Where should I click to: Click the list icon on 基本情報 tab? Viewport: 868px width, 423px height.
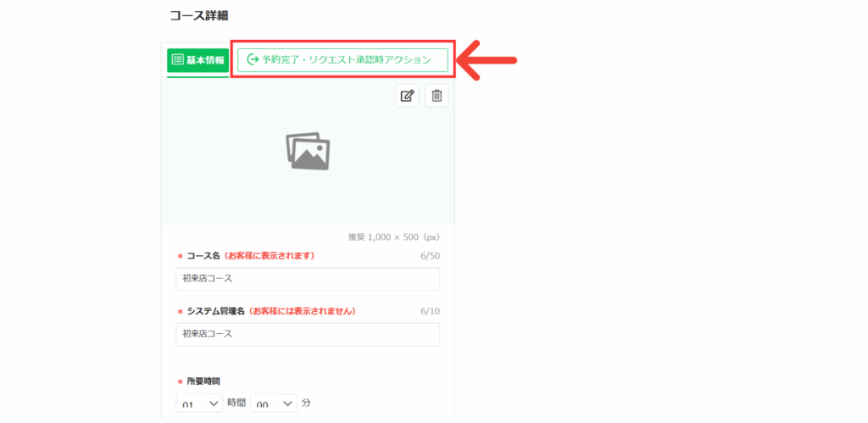(177, 60)
